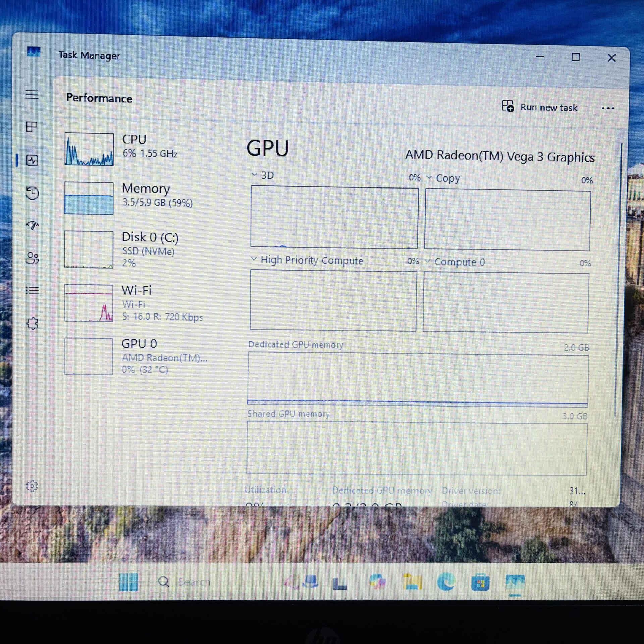Open Task Manager settings via bottom gear
The height and width of the screenshot is (644, 644).
click(33, 487)
